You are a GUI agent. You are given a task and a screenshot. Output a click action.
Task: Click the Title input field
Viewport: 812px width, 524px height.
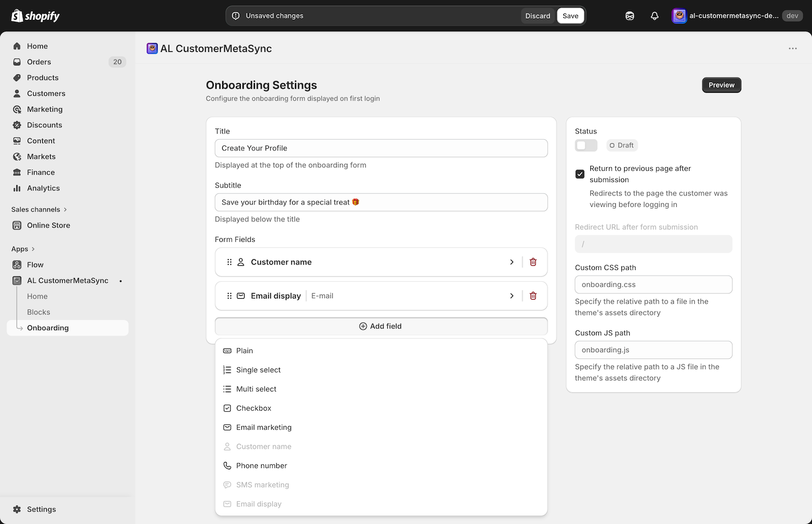[x=381, y=148]
